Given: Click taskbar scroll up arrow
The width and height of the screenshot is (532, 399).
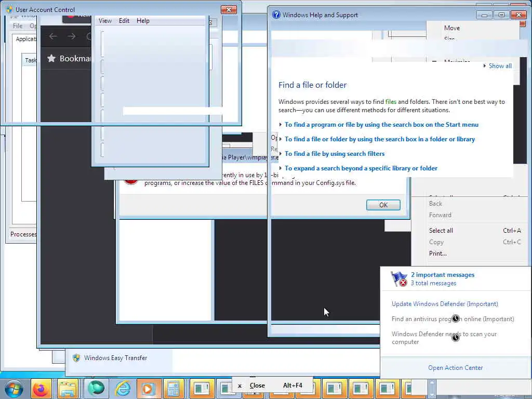Looking at the screenshot, I should click(432, 382).
